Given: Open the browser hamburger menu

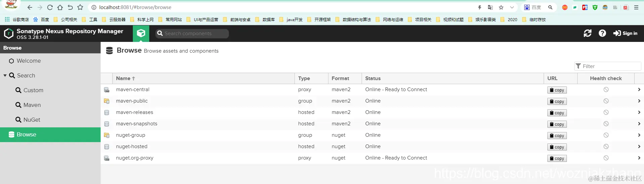Looking at the screenshot, I should (x=636, y=7).
